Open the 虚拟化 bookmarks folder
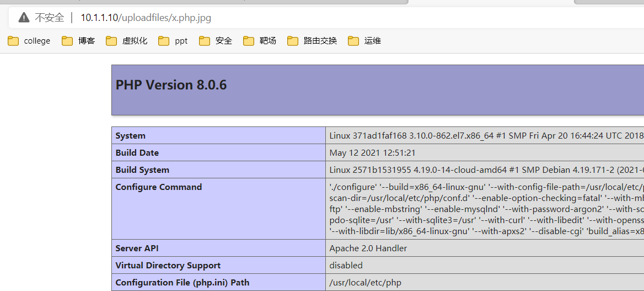The height and width of the screenshot is (291, 644). 126,41
